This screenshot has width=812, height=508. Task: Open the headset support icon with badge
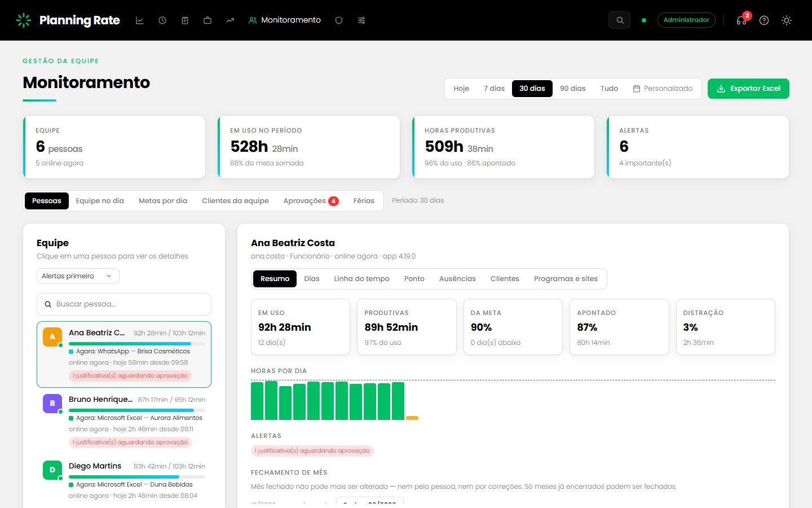[x=742, y=20]
